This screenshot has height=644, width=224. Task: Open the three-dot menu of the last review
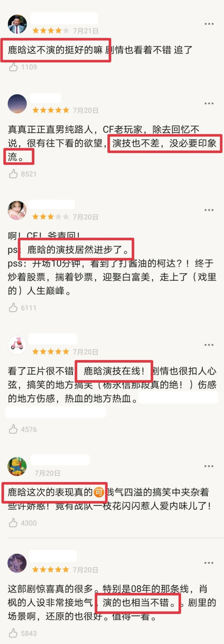point(209,563)
